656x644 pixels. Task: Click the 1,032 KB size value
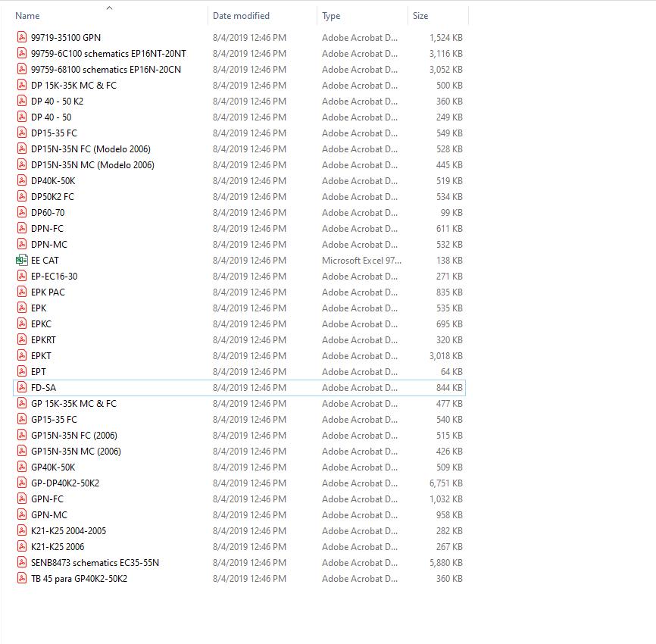click(445, 499)
